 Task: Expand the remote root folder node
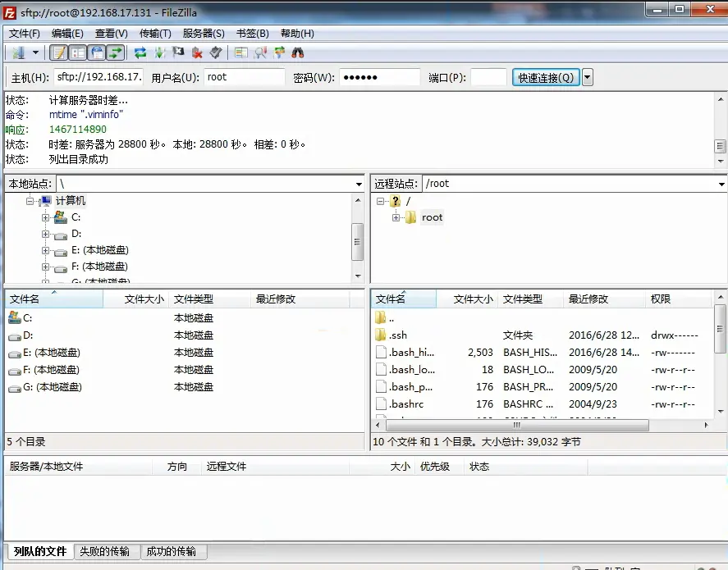click(396, 217)
